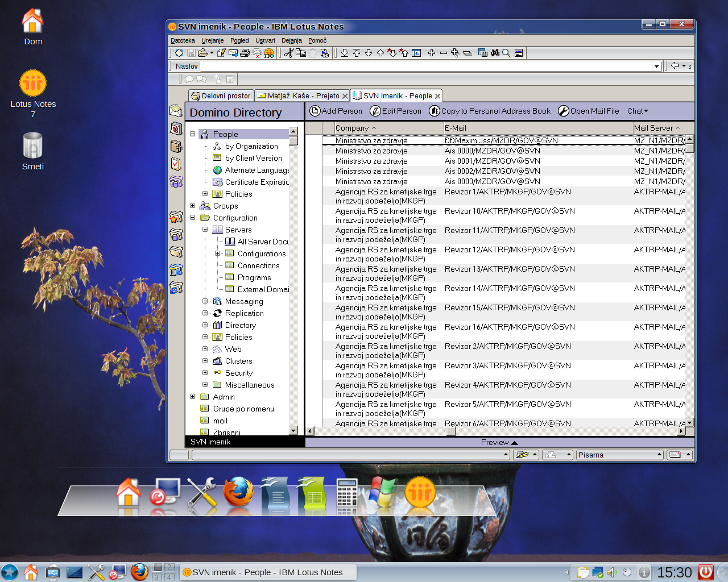This screenshot has width=728, height=582.
Task: Click the Add Person button
Action: tap(336, 111)
